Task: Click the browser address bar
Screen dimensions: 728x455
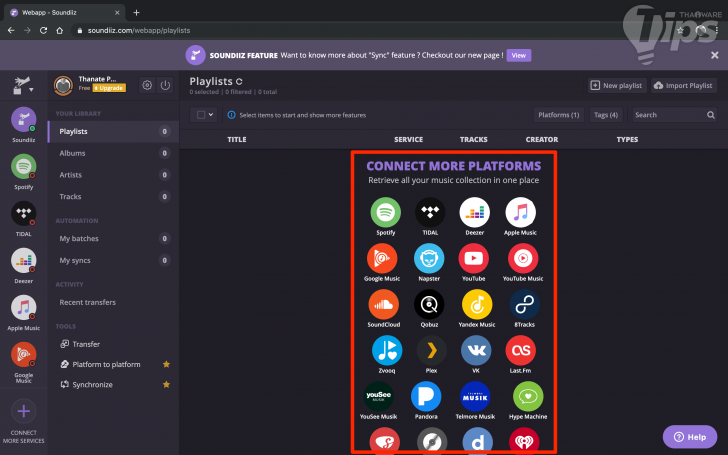Action: click(x=371, y=30)
